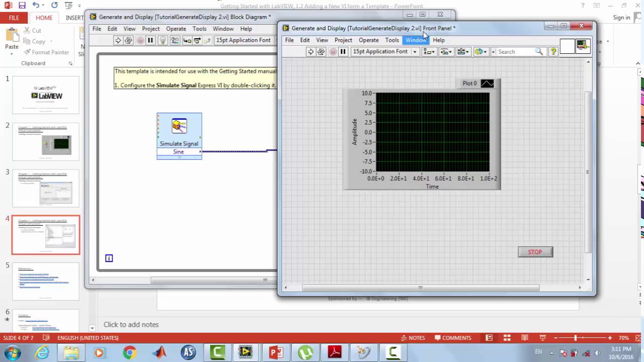Click Run Continuously in Block Diagram toolbar
The height and width of the screenshot is (362, 644).
click(128, 40)
